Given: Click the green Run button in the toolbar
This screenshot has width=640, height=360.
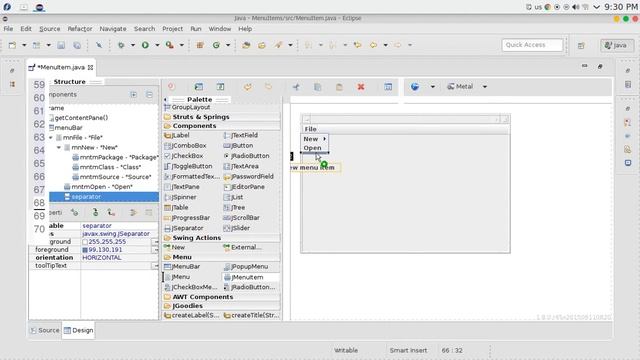Looking at the screenshot, I should (145, 45).
